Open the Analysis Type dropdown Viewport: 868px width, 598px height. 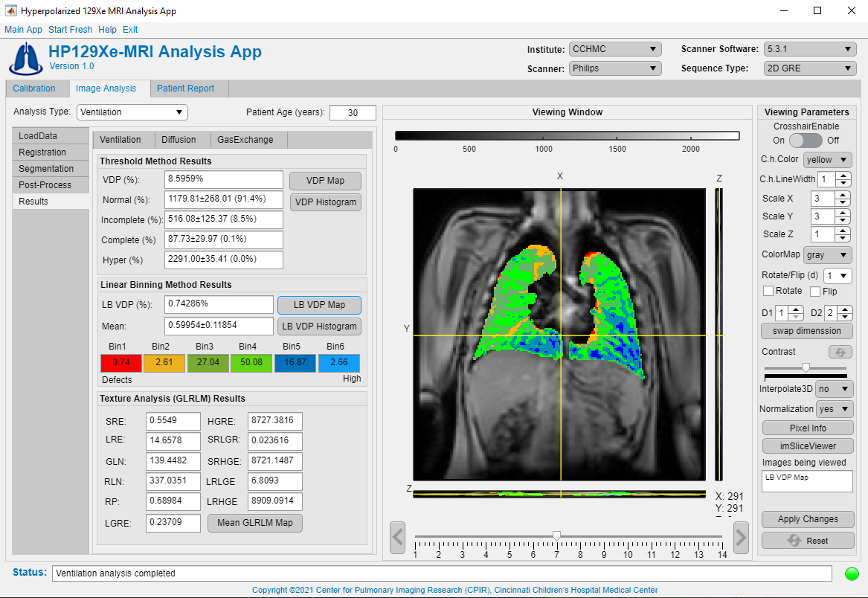[132, 112]
